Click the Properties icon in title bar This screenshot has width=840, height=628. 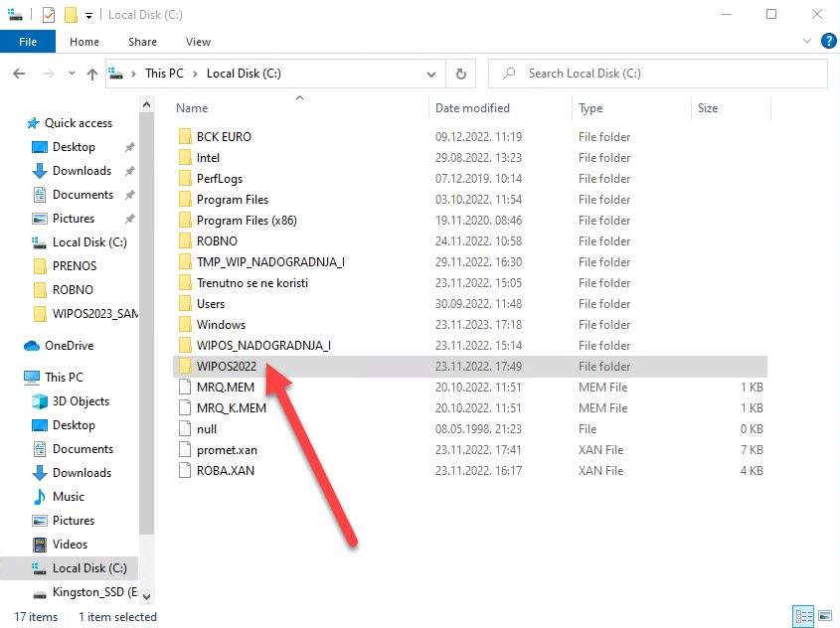pos(49,15)
